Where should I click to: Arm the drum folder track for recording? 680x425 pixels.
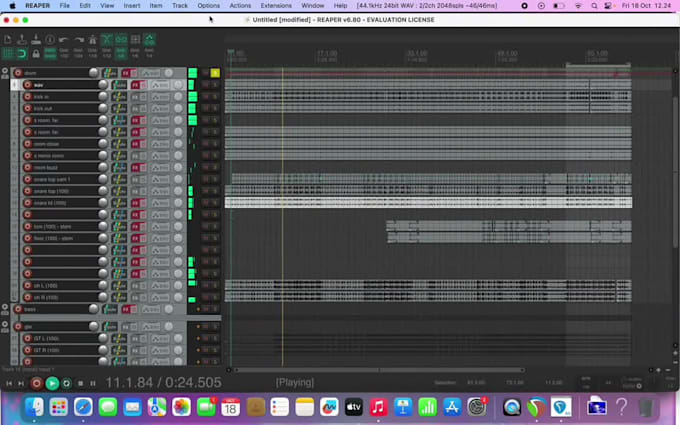18,73
